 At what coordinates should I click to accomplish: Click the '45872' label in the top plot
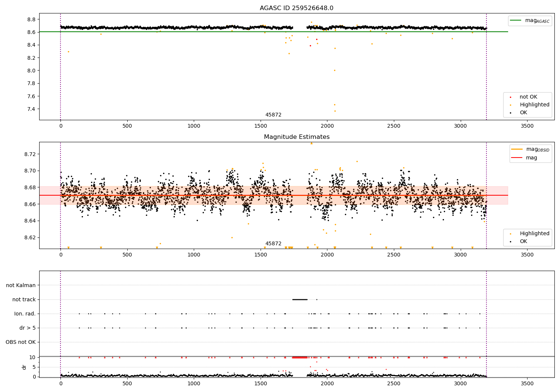point(273,115)
